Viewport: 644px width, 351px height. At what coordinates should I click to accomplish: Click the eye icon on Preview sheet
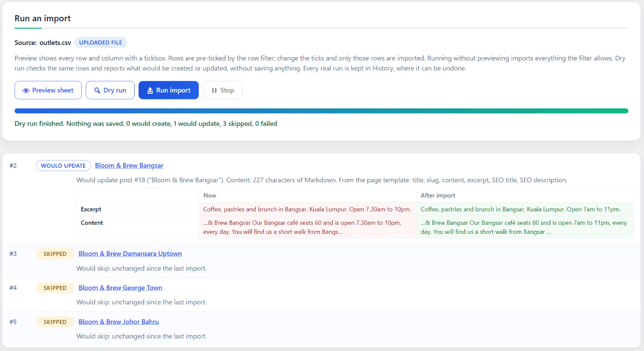pyautogui.click(x=26, y=90)
